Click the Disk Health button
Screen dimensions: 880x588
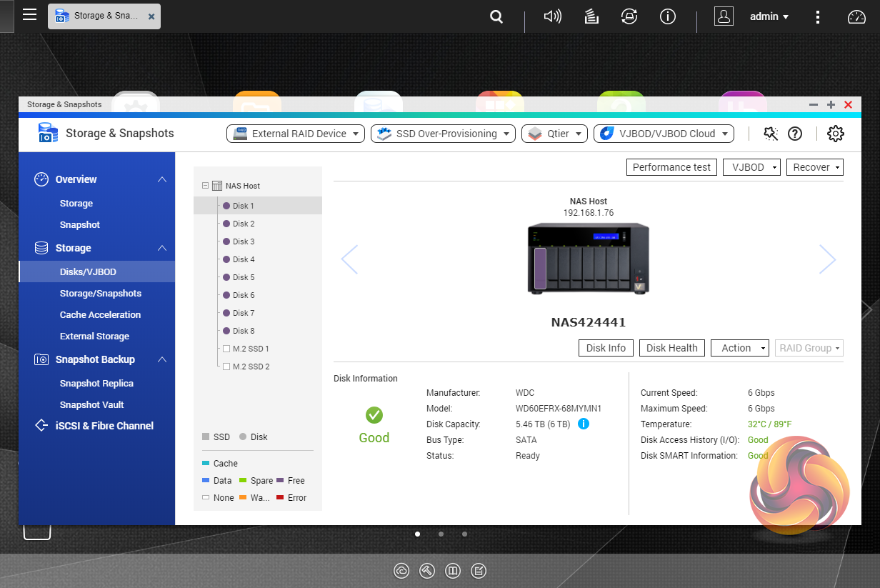(x=671, y=348)
